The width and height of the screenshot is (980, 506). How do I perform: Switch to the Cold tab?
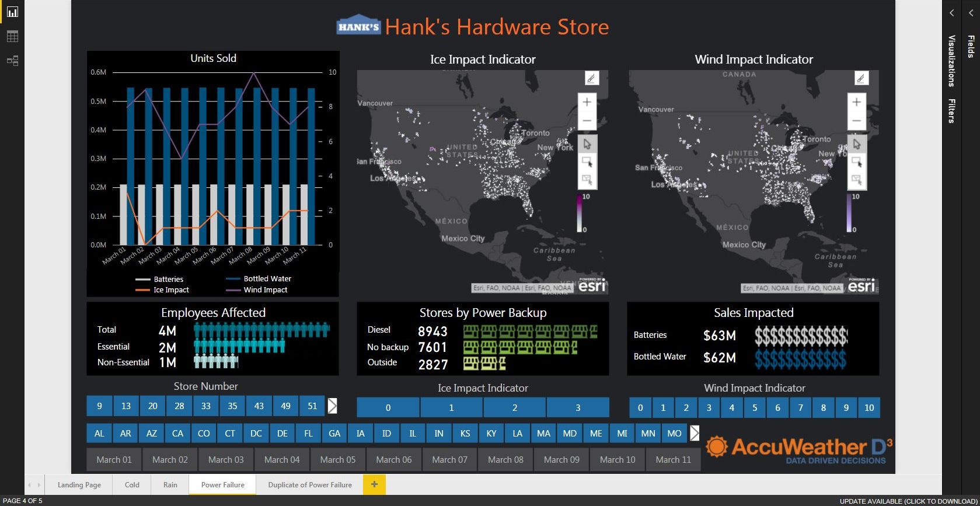click(x=132, y=484)
